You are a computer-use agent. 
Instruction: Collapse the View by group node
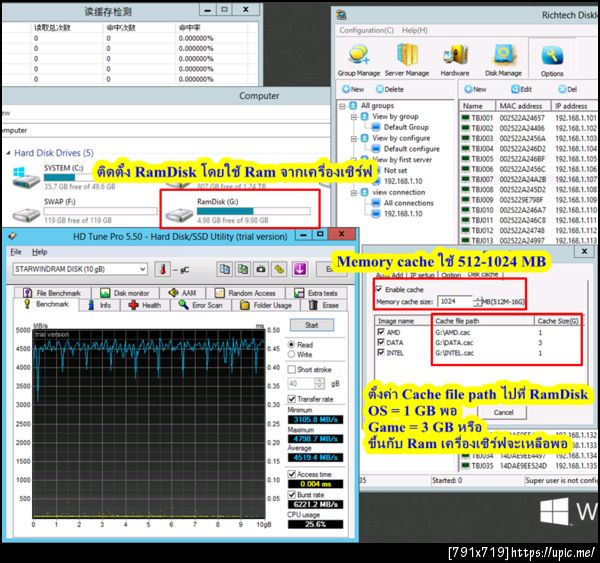(354, 117)
